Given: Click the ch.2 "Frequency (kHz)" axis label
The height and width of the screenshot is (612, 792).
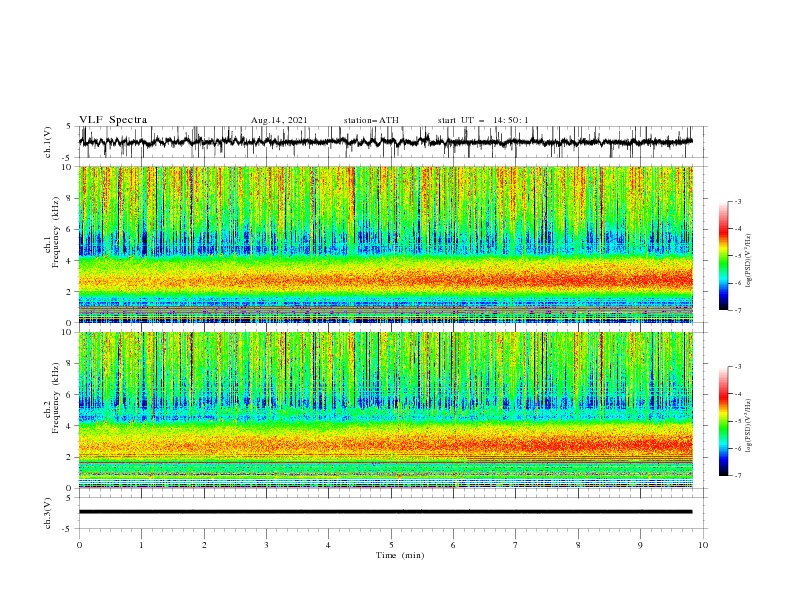Looking at the screenshot, I should (x=56, y=398).
